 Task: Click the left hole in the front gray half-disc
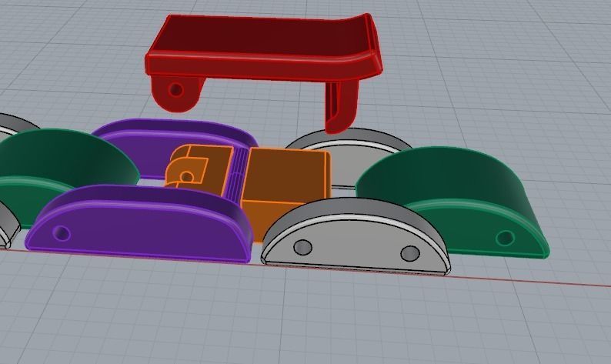click(302, 247)
